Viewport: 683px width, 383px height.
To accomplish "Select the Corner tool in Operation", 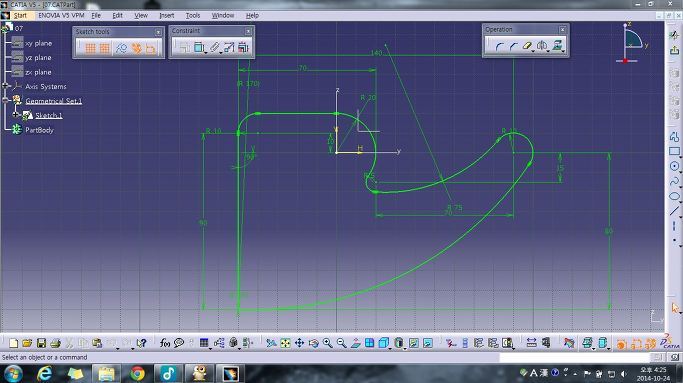I will pyautogui.click(x=499, y=46).
